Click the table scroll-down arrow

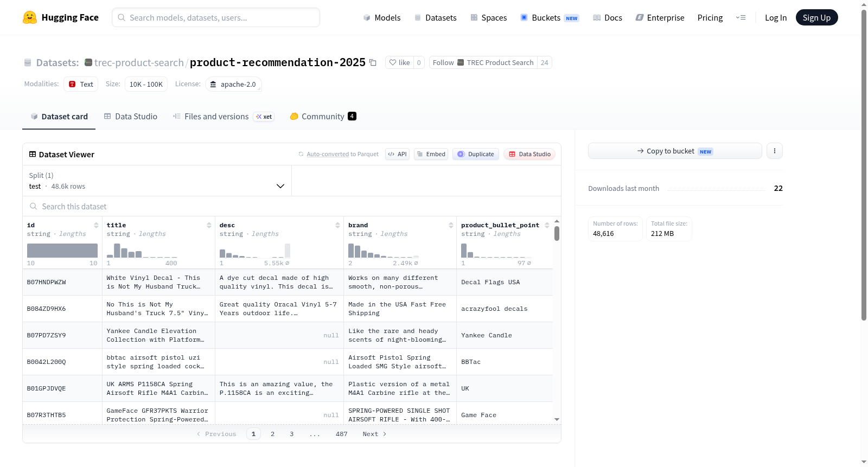click(x=557, y=419)
